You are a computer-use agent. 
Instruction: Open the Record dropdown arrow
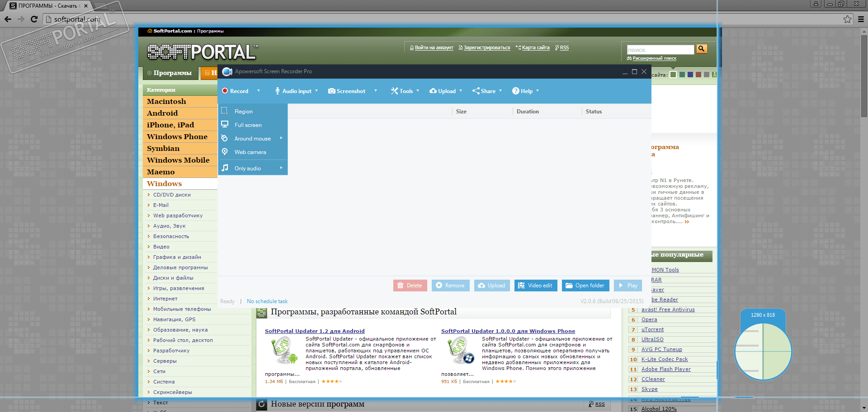tap(259, 91)
